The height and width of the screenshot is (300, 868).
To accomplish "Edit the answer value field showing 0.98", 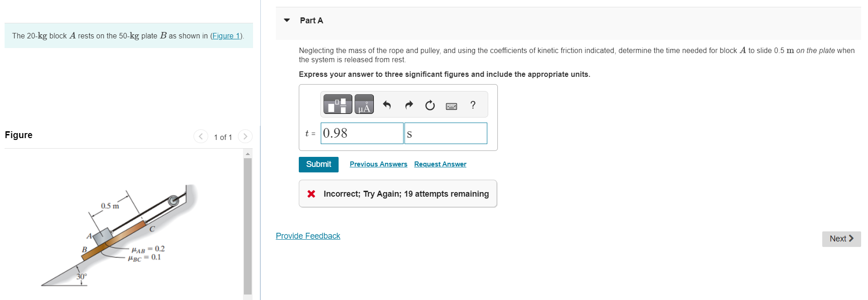I will coord(361,133).
